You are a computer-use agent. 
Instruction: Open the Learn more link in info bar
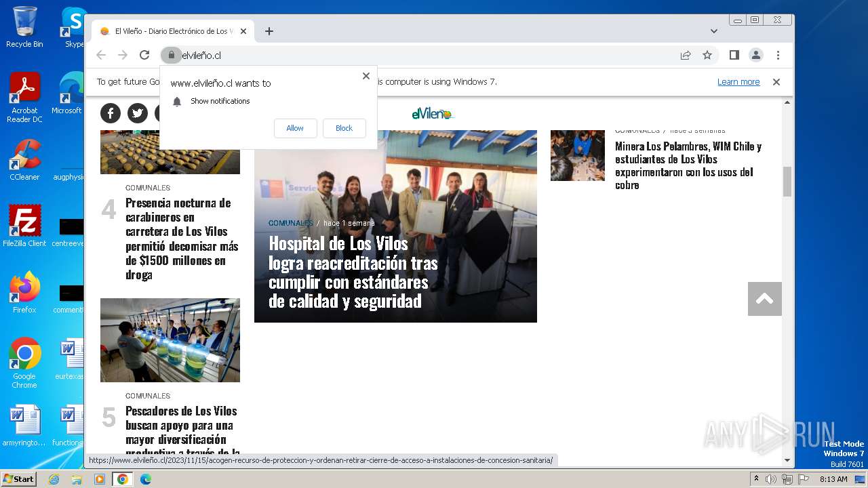pos(738,81)
